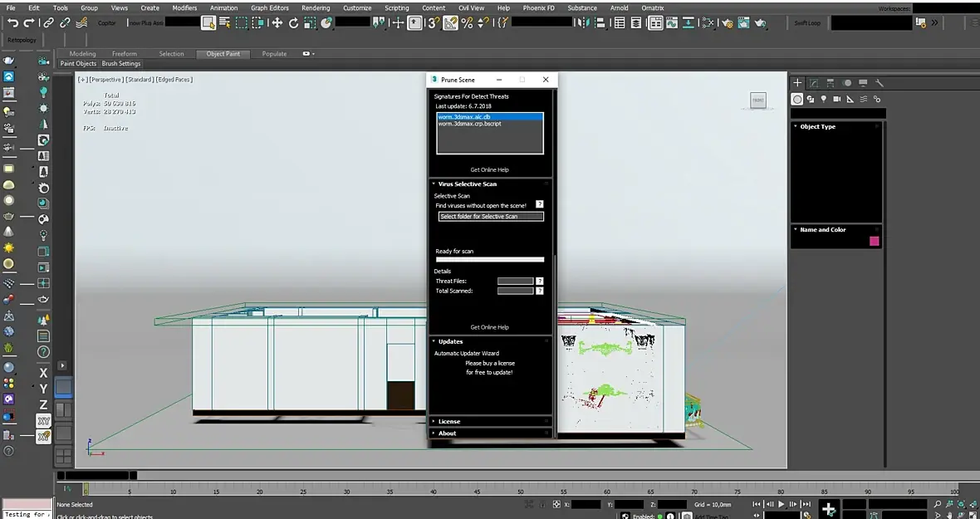The width and height of the screenshot is (980, 519).
Task: Click the pink object color swatch
Action: tap(874, 242)
